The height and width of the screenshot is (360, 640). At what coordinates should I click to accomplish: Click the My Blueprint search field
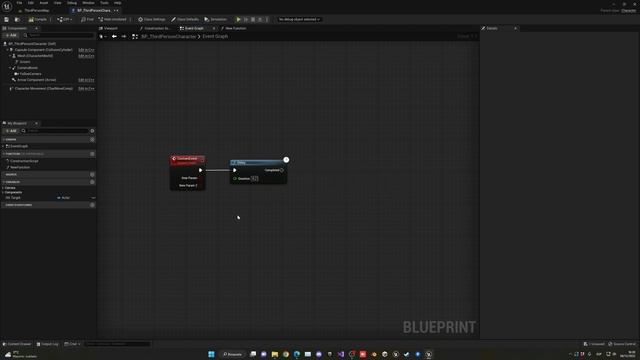[x=55, y=131]
